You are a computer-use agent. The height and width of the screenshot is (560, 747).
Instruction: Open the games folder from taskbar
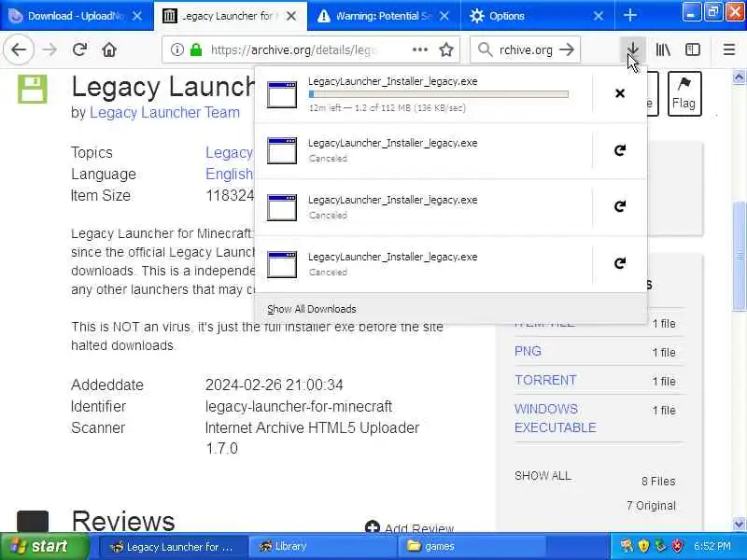coord(472,546)
